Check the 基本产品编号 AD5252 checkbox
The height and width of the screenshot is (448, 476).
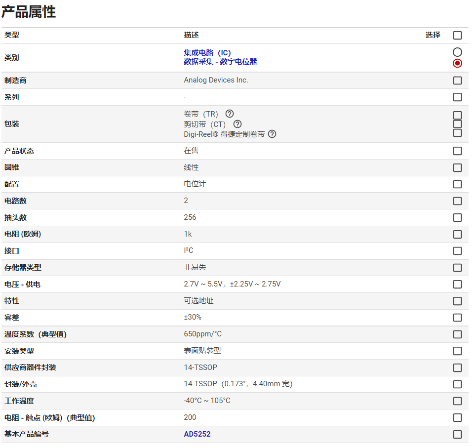pos(457,435)
